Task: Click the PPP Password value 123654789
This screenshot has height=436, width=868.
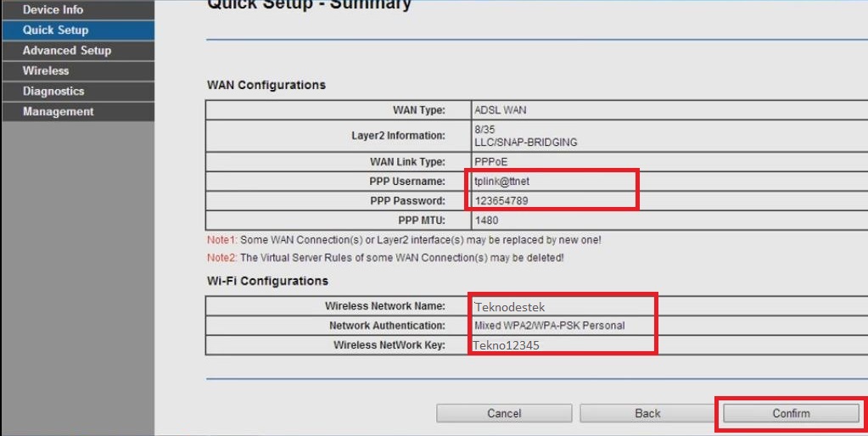Action: [501, 201]
